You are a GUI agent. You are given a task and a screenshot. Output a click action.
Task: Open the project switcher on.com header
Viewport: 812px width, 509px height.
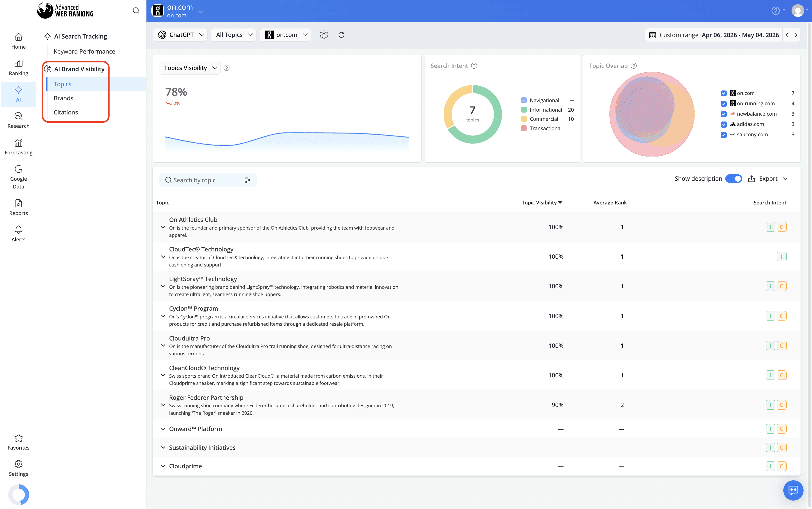[x=177, y=11]
